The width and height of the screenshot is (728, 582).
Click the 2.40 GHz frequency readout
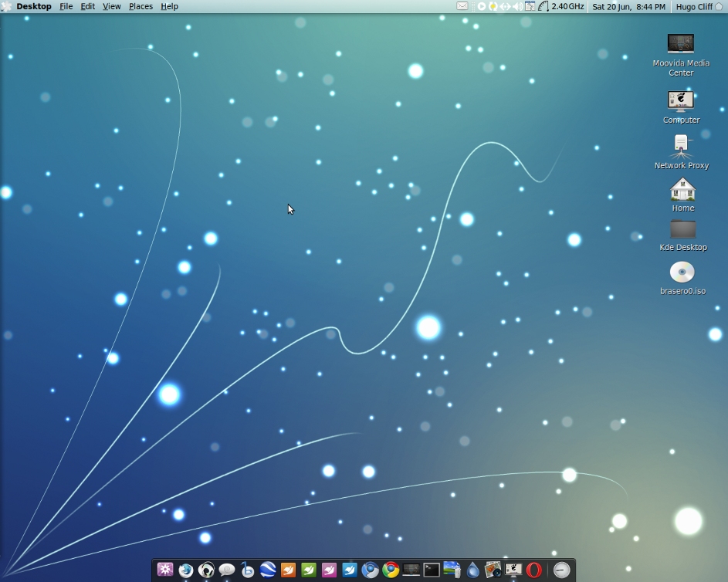(567, 6)
